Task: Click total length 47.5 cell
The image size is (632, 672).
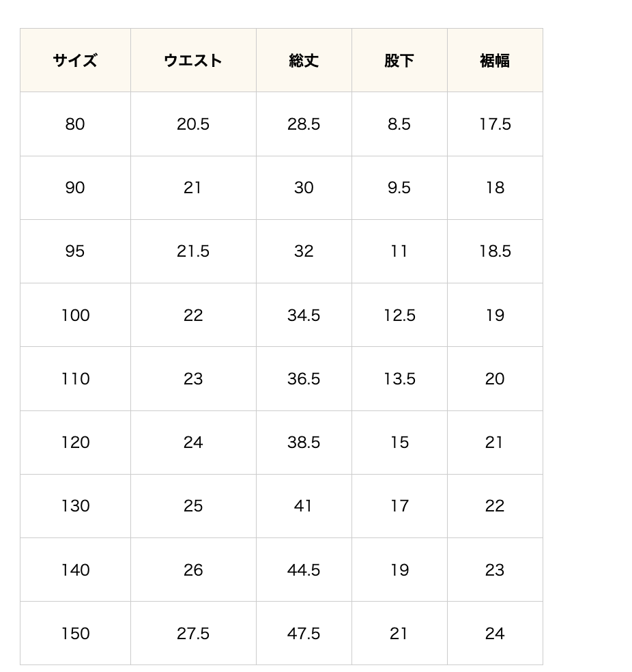Action: point(304,633)
